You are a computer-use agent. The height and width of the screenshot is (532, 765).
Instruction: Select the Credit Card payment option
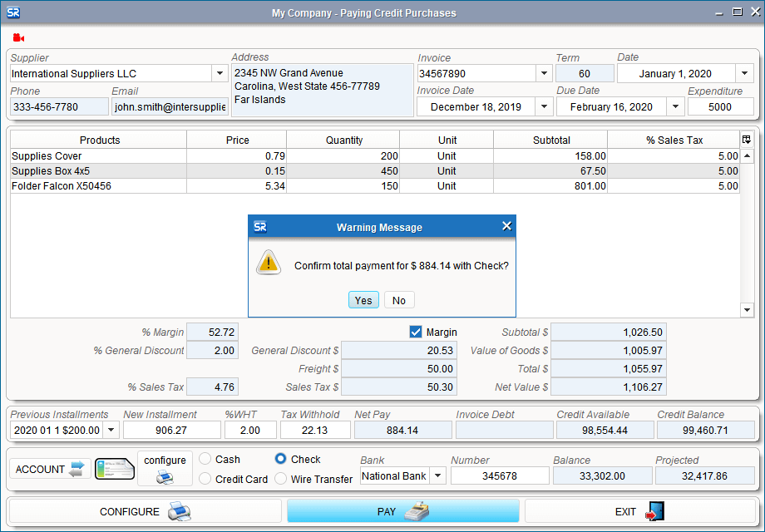205,479
